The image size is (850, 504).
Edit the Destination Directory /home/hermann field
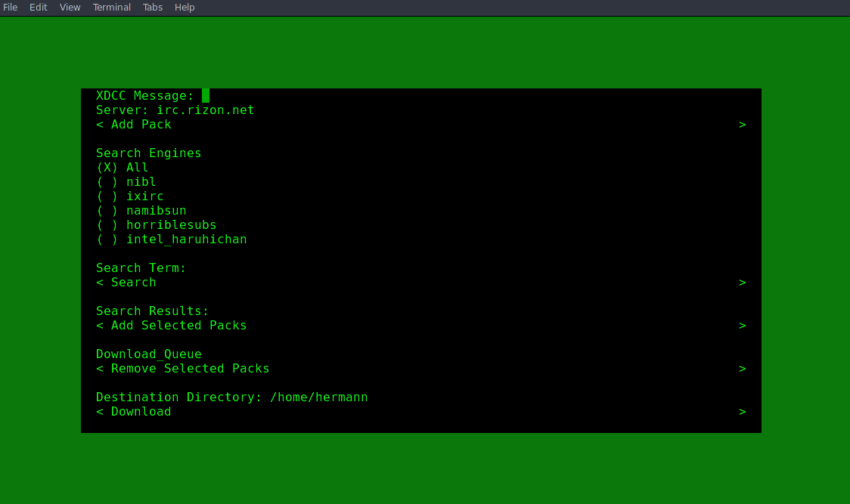click(421, 397)
